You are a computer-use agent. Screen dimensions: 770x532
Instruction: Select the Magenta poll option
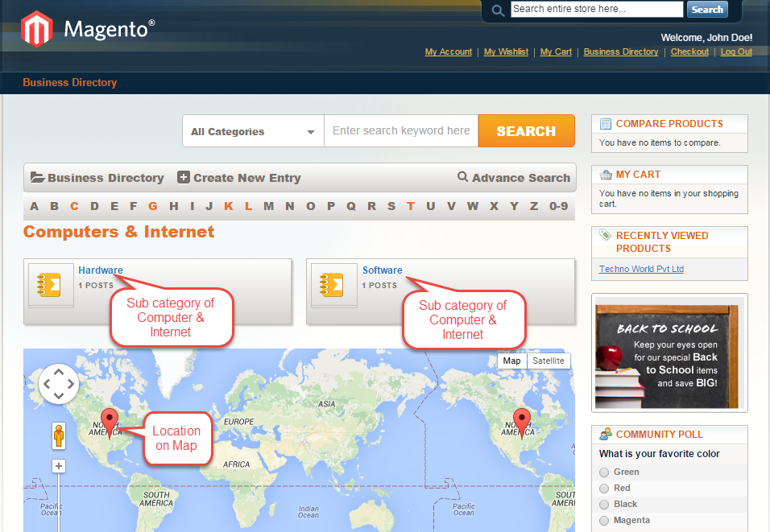tap(604, 521)
